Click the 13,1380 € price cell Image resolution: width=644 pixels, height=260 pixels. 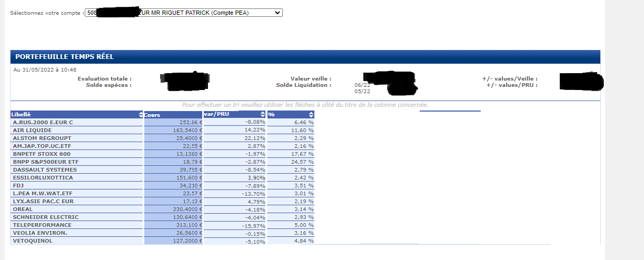pos(173,154)
